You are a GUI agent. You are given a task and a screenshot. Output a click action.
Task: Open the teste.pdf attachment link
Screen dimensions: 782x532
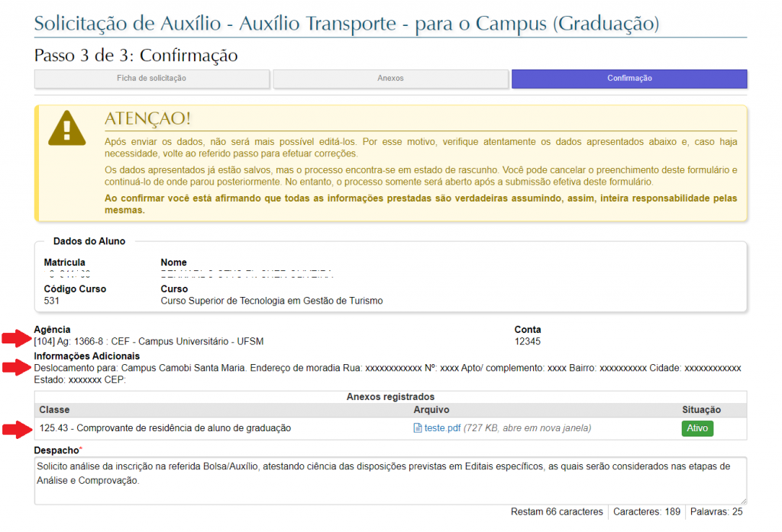pos(442,428)
